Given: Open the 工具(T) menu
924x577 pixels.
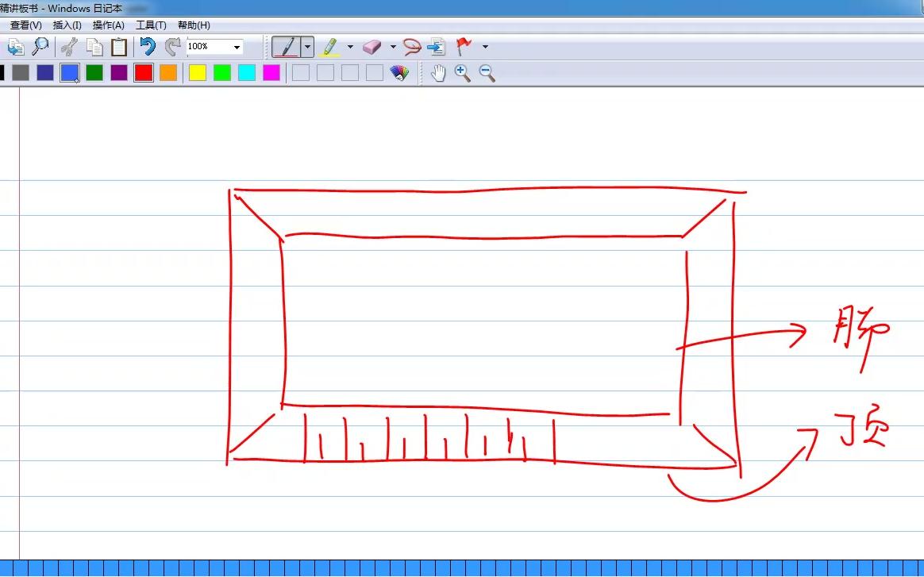Looking at the screenshot, I should (x=151, y=25).
